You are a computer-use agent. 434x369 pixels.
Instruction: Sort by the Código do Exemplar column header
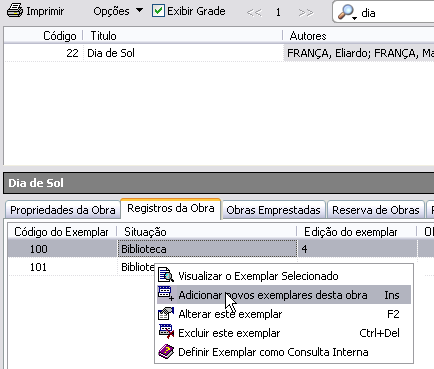point(61,232)
